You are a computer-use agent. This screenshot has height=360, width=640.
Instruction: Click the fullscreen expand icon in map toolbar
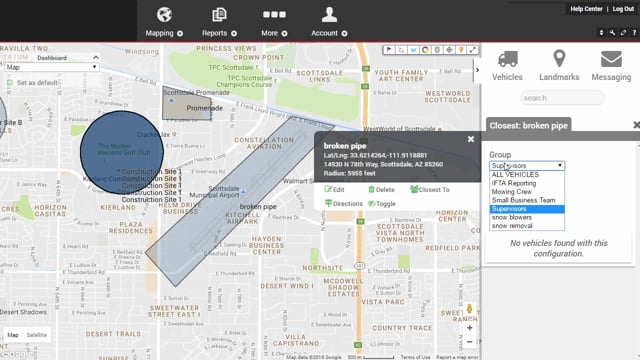click(473, 50)
